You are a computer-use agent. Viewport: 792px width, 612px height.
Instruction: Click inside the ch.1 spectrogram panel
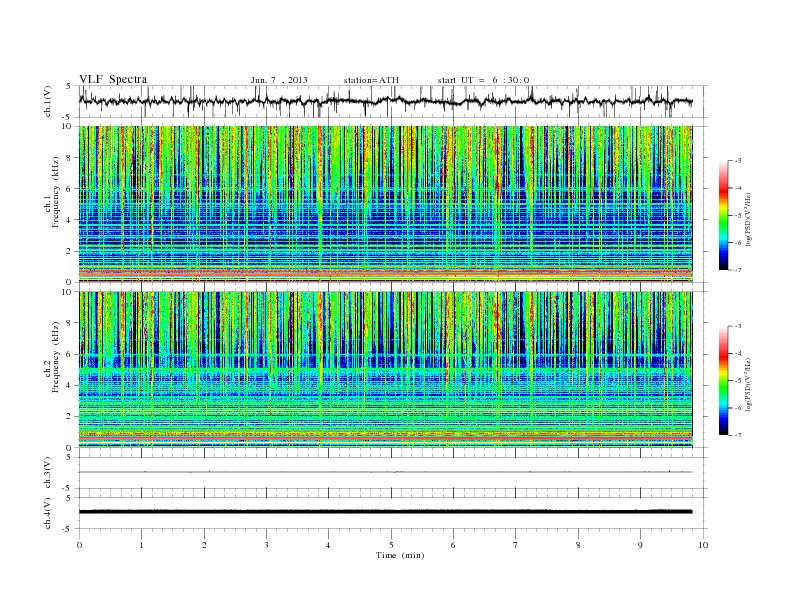(x=385, y=204)
